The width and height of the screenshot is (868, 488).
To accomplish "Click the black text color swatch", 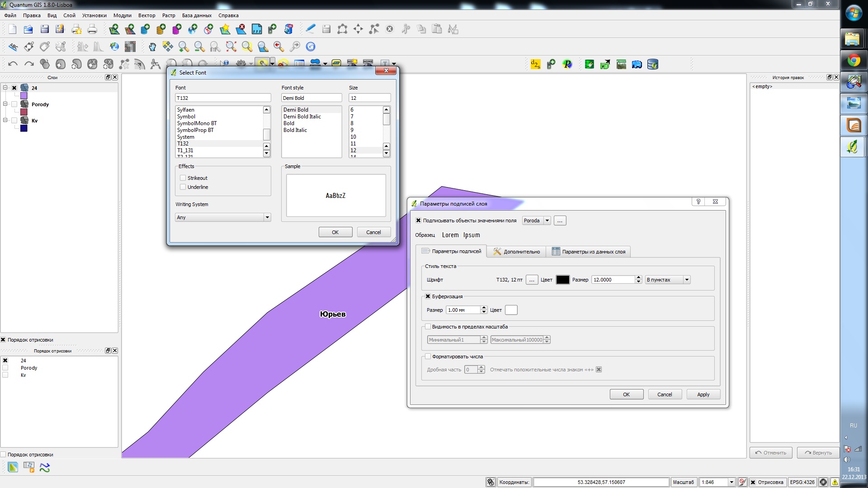I will pos(562,280).
